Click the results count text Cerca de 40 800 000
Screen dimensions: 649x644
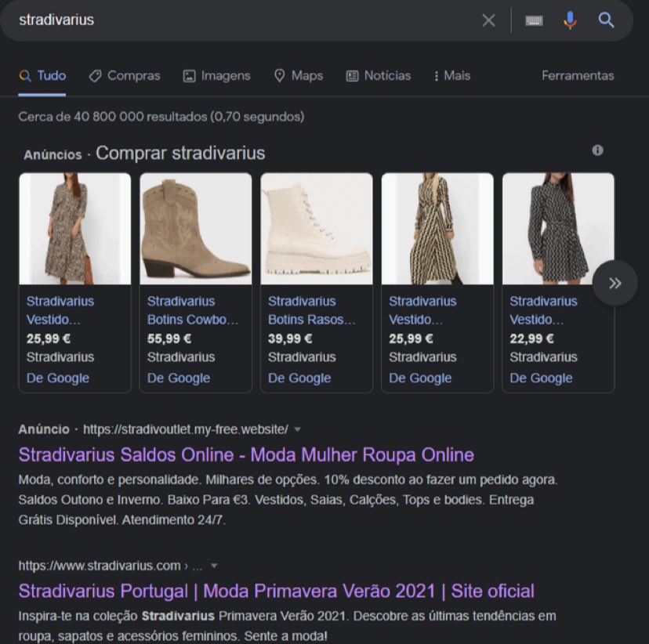pyautogui.click(x=161, y=117)
